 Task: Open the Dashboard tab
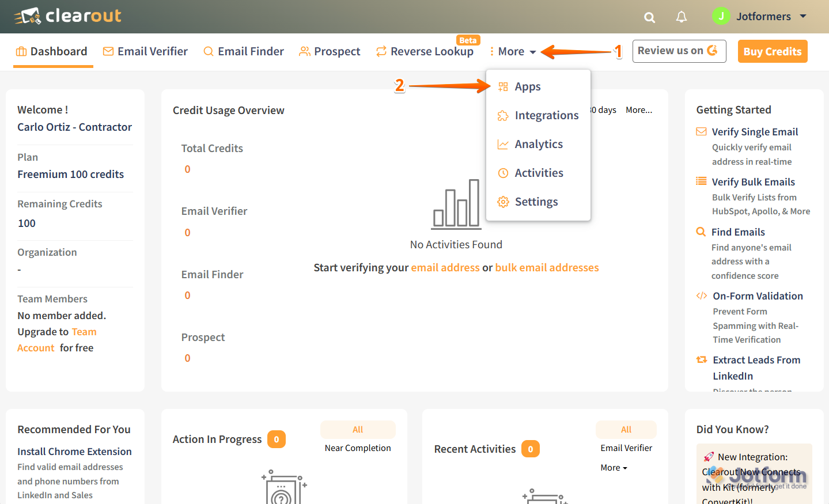click(x=52, y=51)
